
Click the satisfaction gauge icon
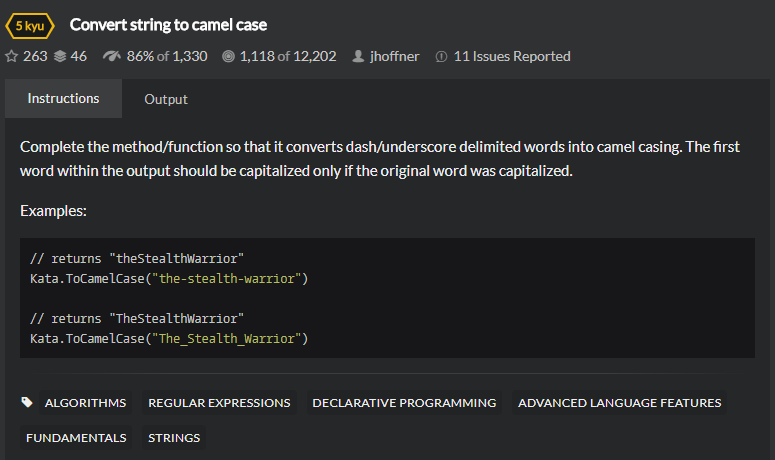112,56
